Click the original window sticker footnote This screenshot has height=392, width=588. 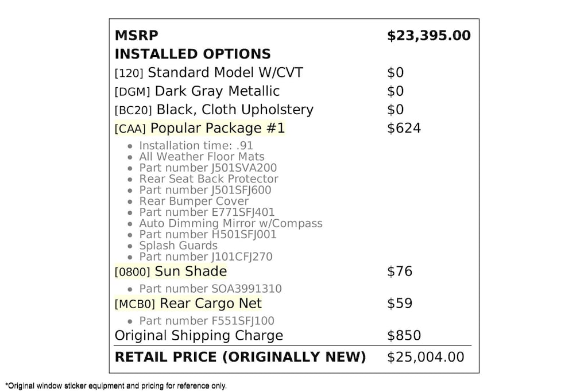(x=116, y=386)
